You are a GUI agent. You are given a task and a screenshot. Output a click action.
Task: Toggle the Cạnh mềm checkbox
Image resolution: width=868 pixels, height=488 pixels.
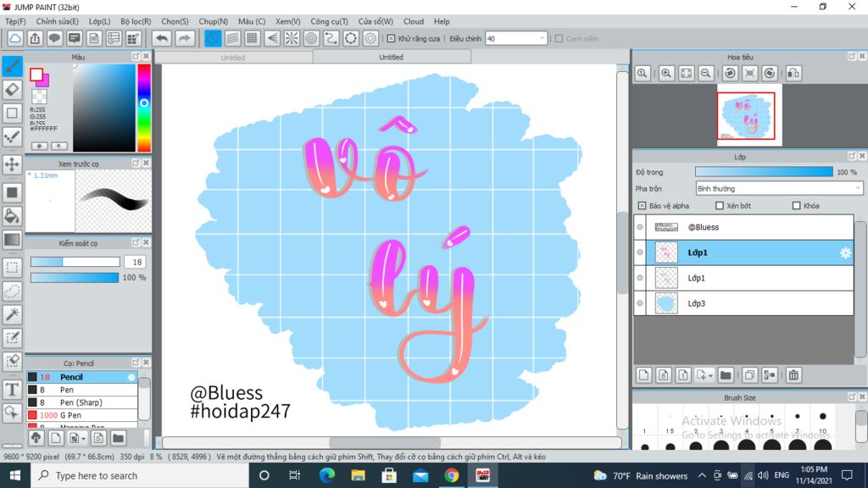(559, 39)
